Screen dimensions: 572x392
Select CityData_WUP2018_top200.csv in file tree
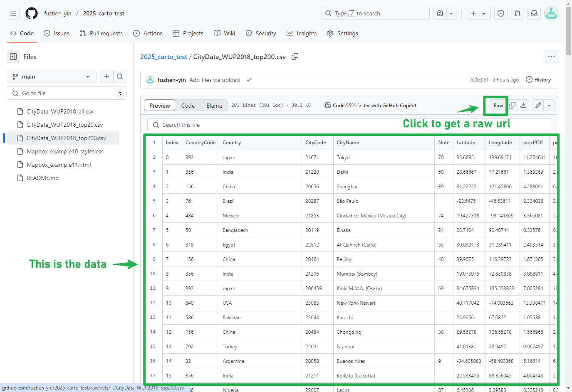pos(66,138)
